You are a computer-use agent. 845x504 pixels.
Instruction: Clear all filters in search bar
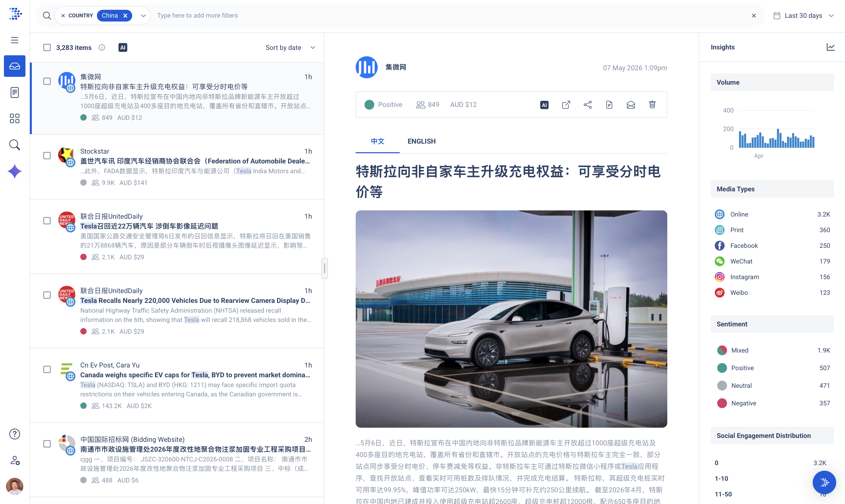click(754, 16)
